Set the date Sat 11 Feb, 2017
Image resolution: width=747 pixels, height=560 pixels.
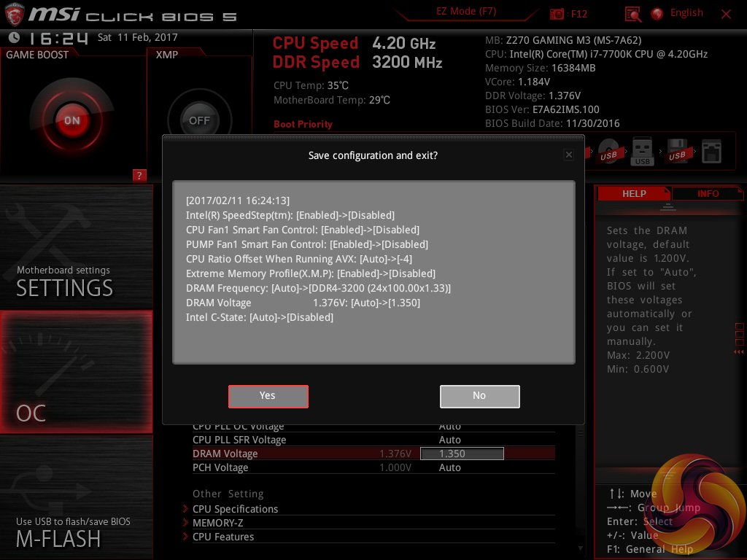point(138,37)
